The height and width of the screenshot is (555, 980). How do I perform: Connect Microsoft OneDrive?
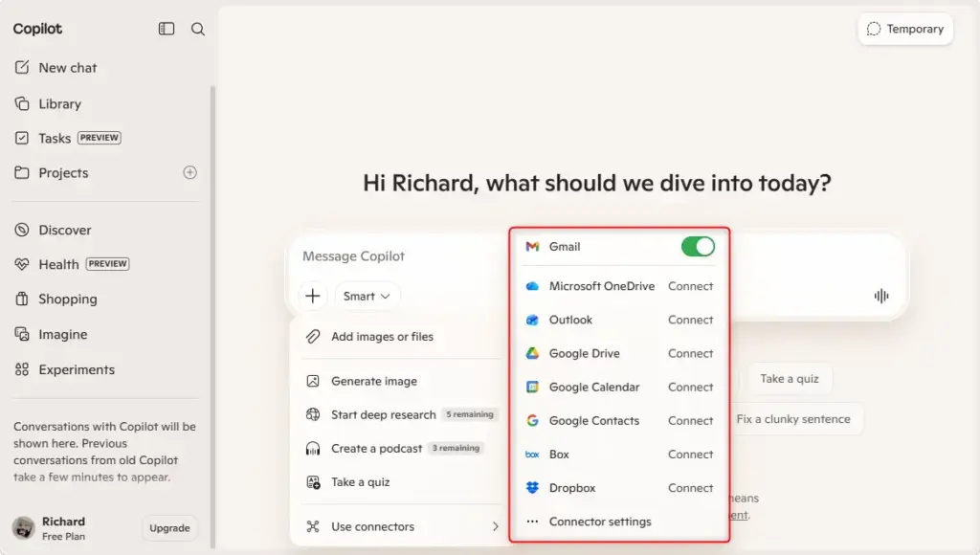690,285
